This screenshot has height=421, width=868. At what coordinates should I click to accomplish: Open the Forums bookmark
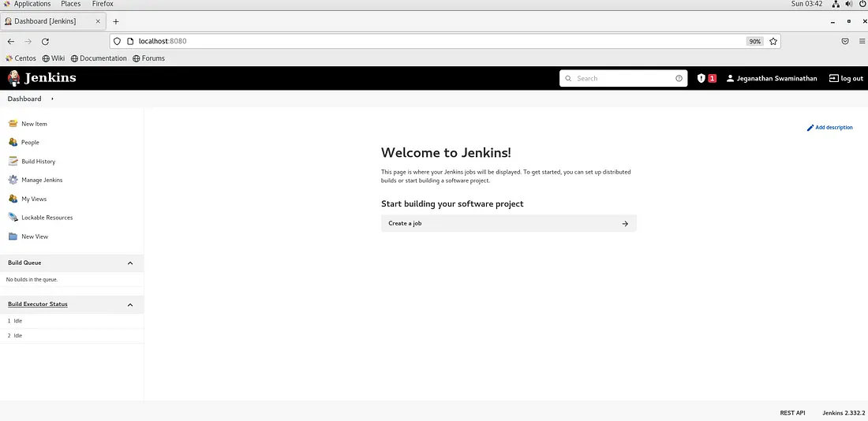click(x=148, y=58)
